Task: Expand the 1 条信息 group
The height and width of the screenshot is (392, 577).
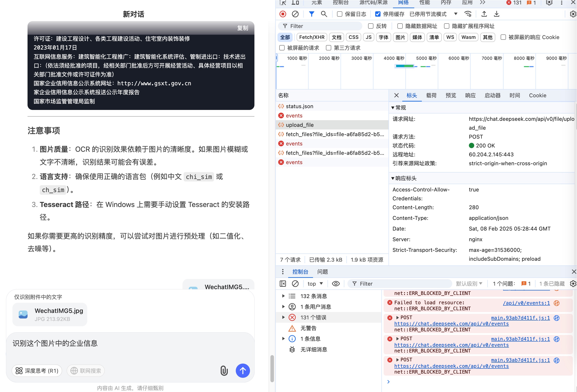Action: click(283, 339)
